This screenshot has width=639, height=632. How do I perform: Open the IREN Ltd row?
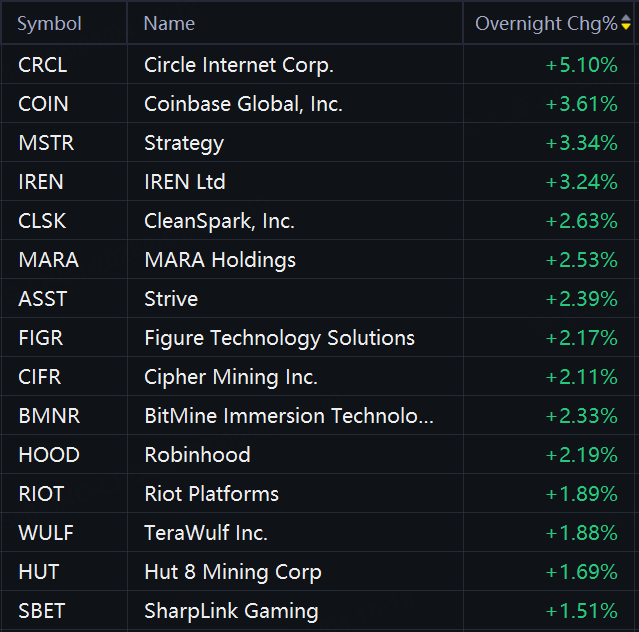318,182
